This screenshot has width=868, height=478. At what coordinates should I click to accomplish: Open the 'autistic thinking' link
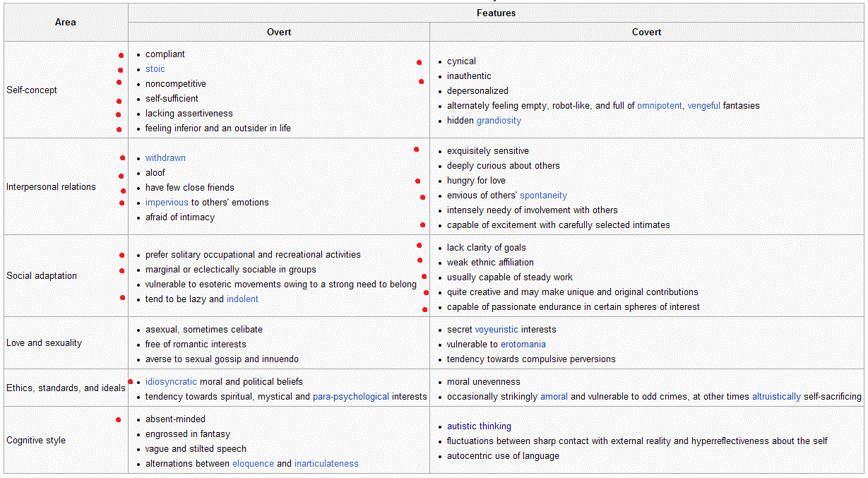coord(479,426)
